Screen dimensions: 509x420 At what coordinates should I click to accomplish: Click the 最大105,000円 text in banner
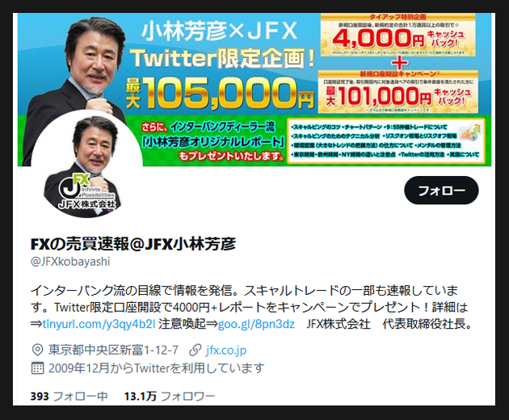click(220, 93)
